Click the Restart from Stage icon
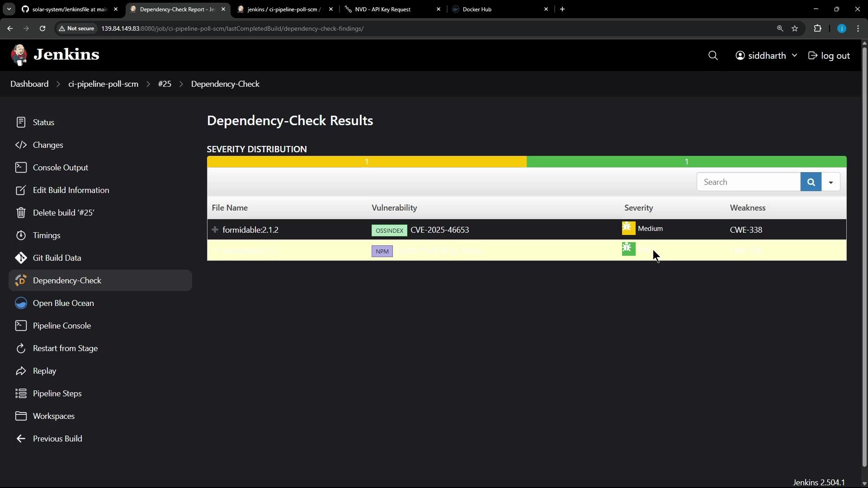 pyautogui.click(x=21, y=348)
